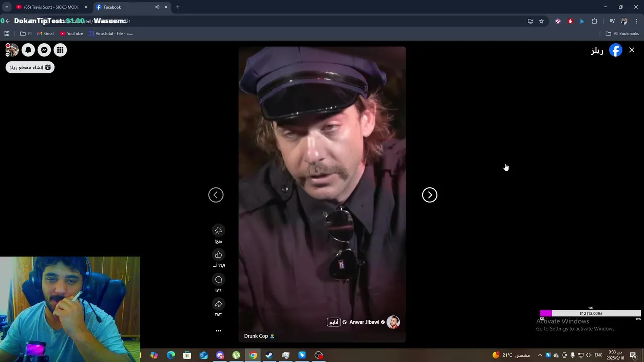Open Chrome three-dot menu
644x362 pixels.
(637, 21)
